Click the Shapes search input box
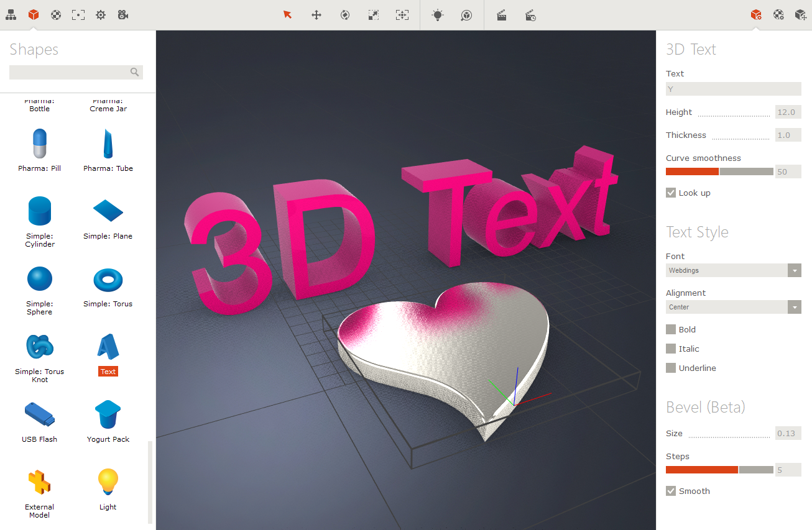This screenshot has height=530, width=812. click(76, 72)
